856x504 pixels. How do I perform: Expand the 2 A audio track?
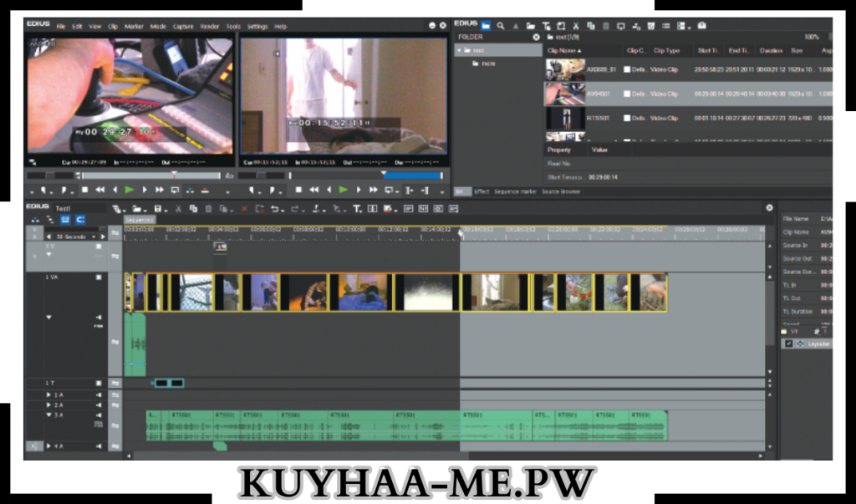pos(48,405)
